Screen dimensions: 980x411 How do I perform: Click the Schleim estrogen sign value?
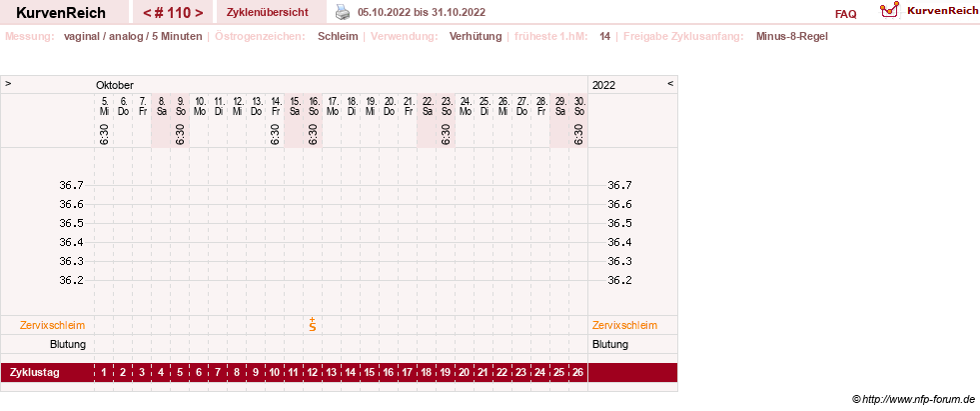[338, 36]
